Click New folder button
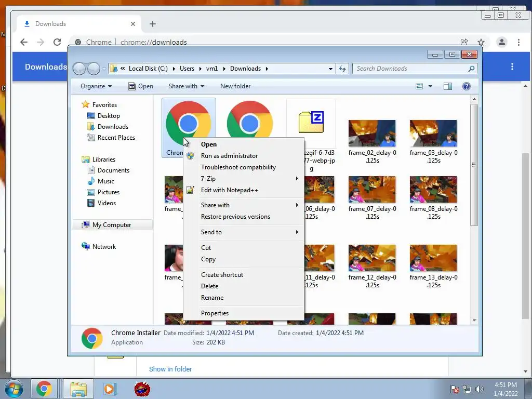The image size is (532, 399). (x=235, y=86)
